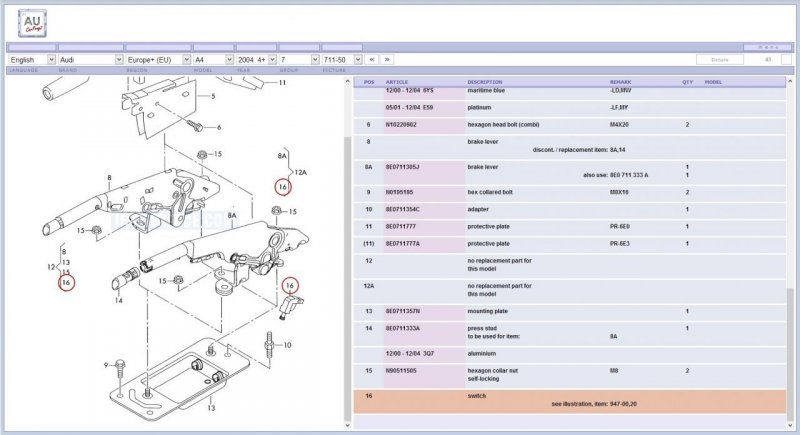Click callout 9 beside the bolt drawing
The image size is (800, 435).
(x=106, y=364)
